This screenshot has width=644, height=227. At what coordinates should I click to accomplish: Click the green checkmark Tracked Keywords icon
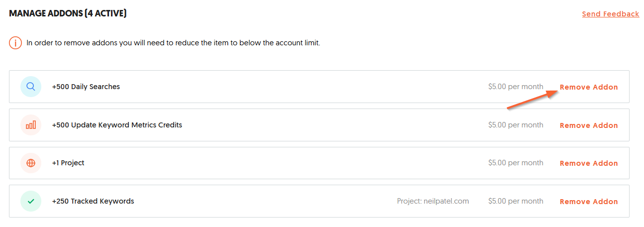click(x=31, y=201)
